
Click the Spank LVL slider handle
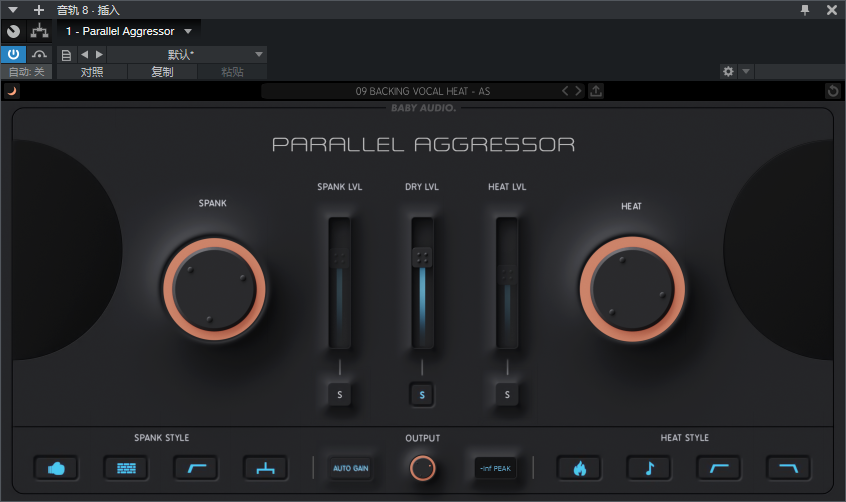339,258
